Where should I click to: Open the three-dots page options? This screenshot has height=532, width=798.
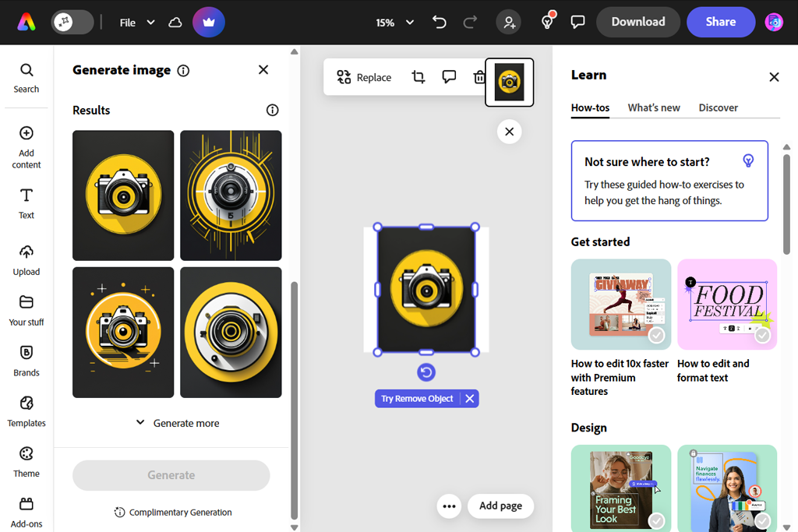click(449, 506)
